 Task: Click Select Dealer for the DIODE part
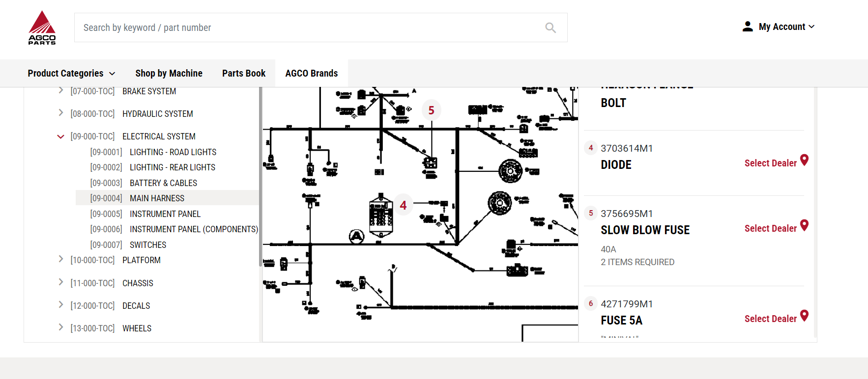770,163
